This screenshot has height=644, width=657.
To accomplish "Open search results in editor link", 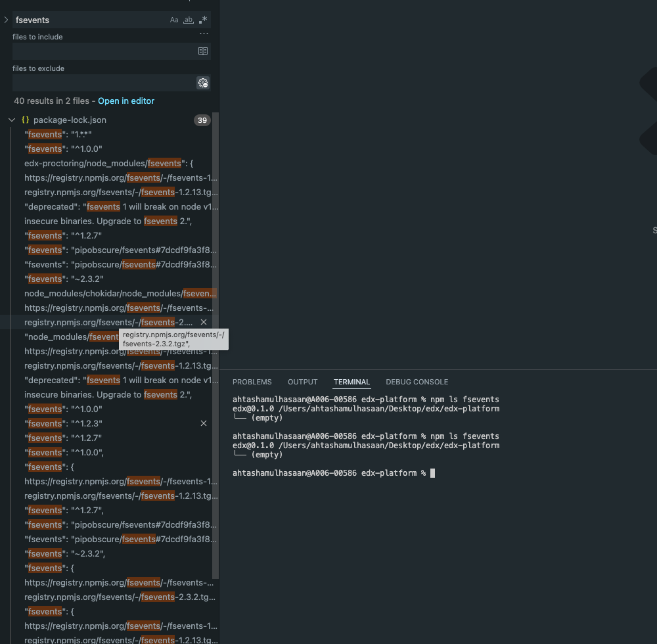I will click(x=126, y=101).
